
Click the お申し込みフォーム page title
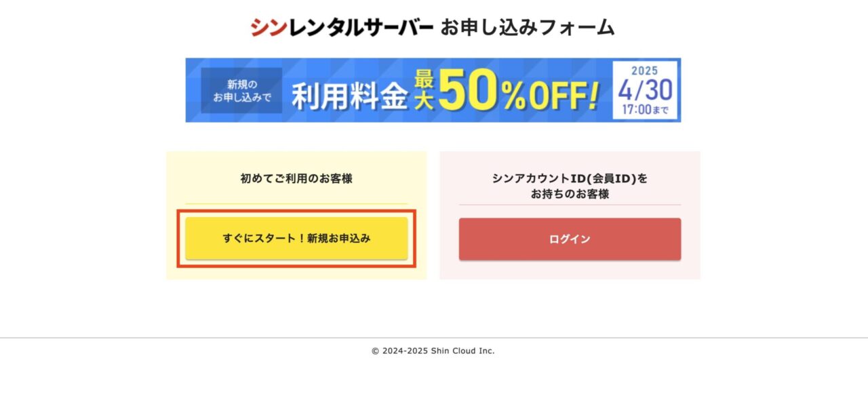click(x=528, y=27)
